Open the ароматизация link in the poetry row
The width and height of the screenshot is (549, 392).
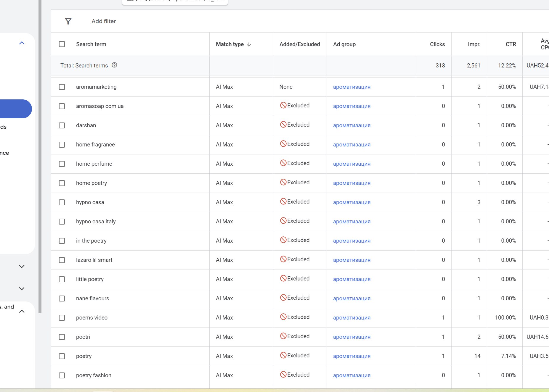(x=351, y=356)
